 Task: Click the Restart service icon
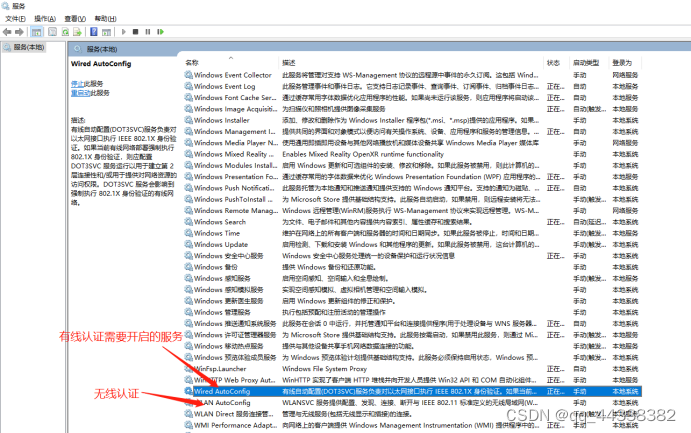160,32
